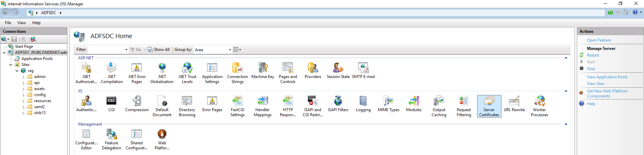
Task: Collapse the Management group section
Action: [566, 124]
